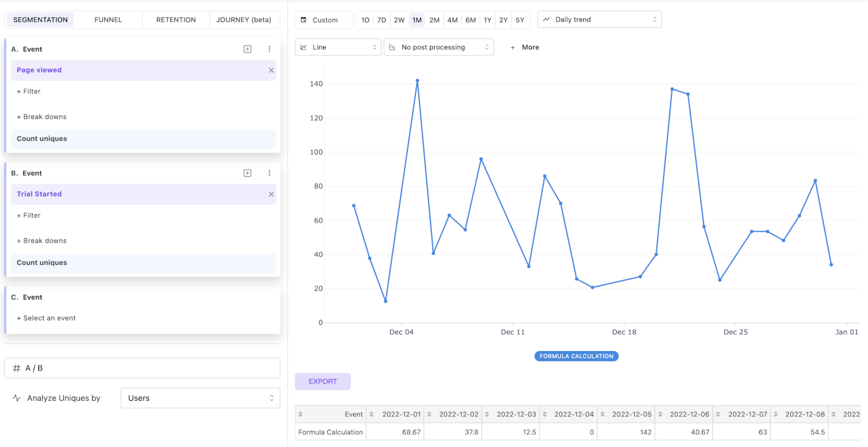Select the 7D time range
The width and height of the screenshot is (868, 447).
pyautogui.click(x=381, y=20)
